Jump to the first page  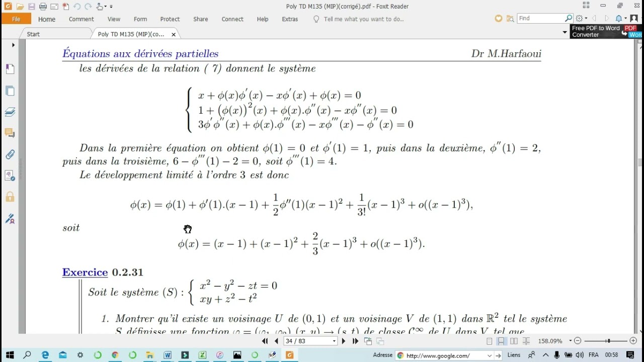[265, 341]
